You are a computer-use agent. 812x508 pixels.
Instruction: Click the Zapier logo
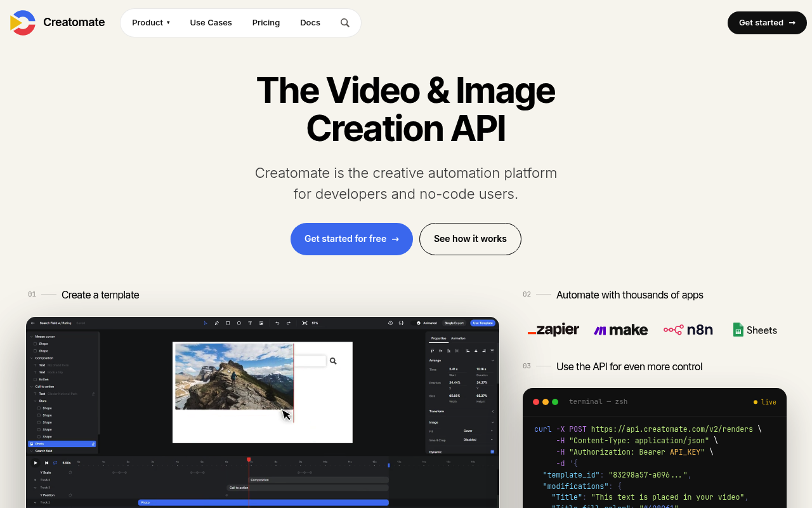click(553, 330)
